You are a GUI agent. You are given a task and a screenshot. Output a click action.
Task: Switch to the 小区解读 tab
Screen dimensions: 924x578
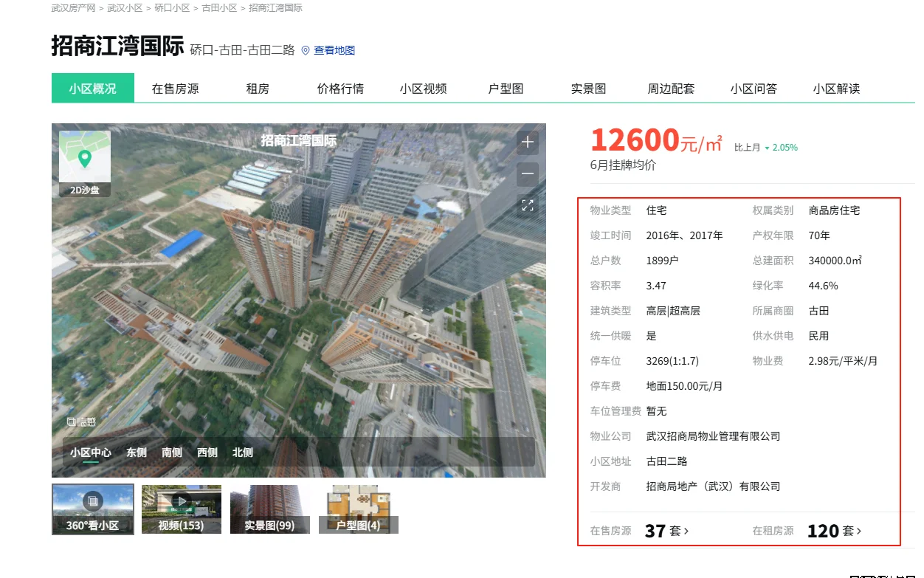click(837, 89)
